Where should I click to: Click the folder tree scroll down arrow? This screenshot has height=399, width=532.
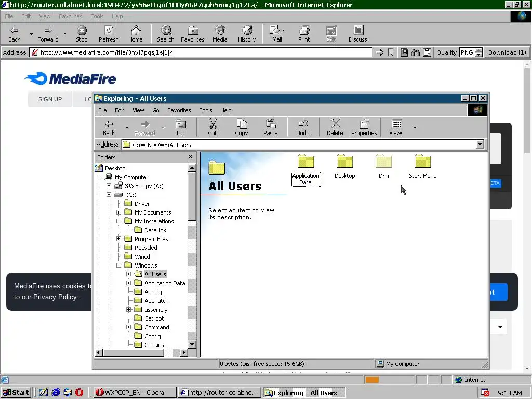(192, 344)
